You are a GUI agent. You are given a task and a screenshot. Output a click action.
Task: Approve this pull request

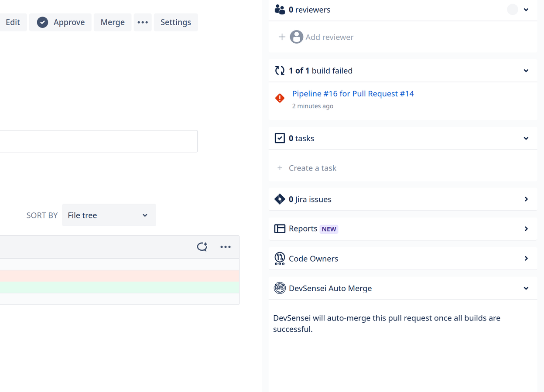click(60, 22)
